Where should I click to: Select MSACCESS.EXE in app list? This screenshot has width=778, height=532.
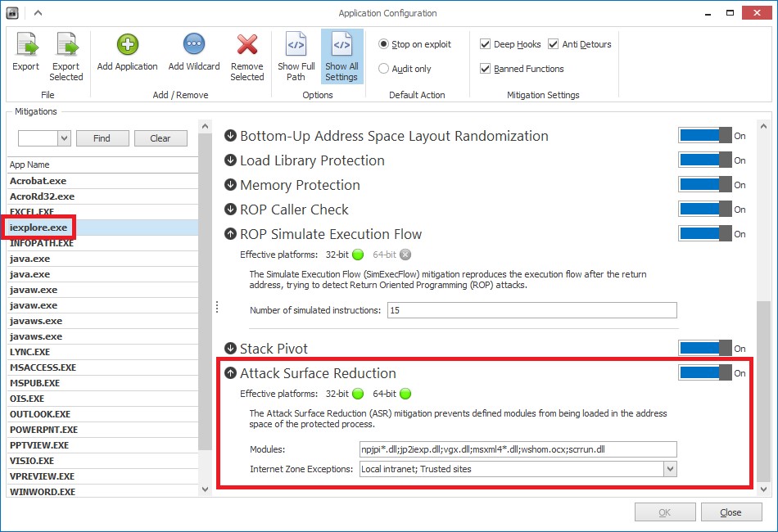[x=102, y=367]
